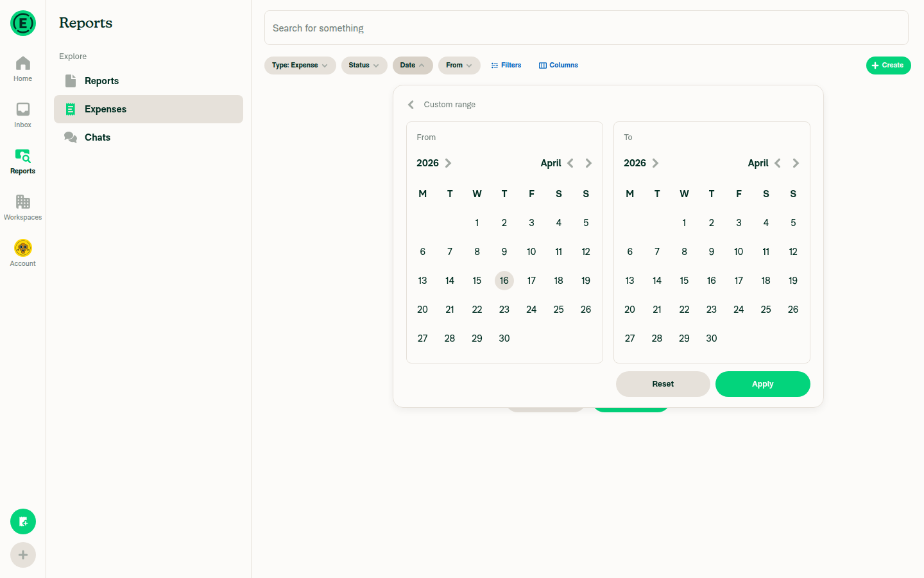The height and width of the screenshot is (578, 924).
Task: Open the Inbox from the sidebar
Action: [22, 114]
